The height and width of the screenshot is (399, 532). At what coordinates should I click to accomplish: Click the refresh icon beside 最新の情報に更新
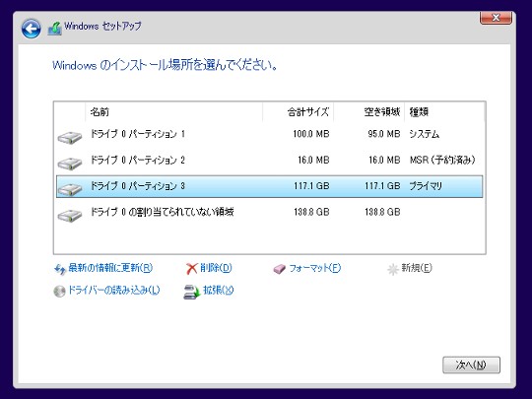[x=60, y=269]
